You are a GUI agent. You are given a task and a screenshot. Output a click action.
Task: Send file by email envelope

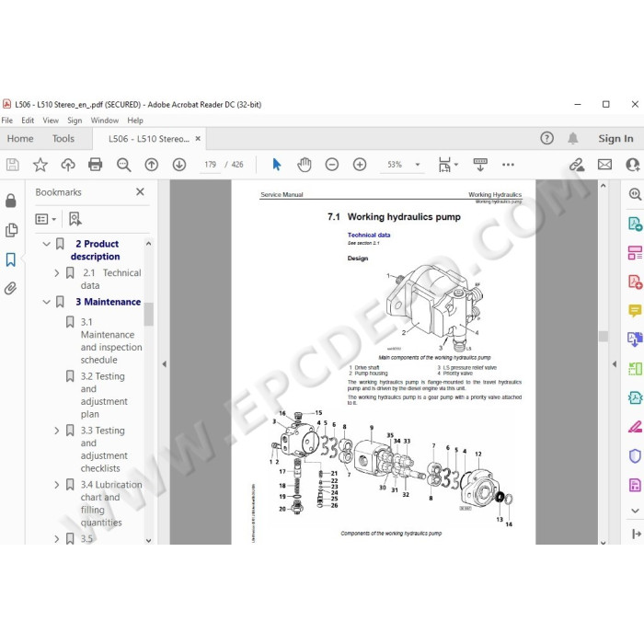(604, 165)
